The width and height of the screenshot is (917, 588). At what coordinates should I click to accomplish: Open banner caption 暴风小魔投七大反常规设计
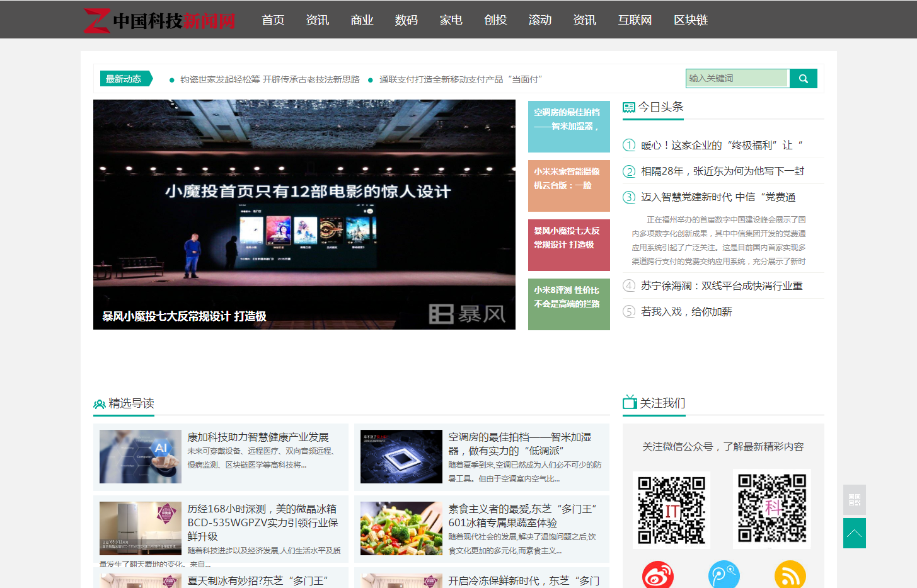tap(184, 316)
